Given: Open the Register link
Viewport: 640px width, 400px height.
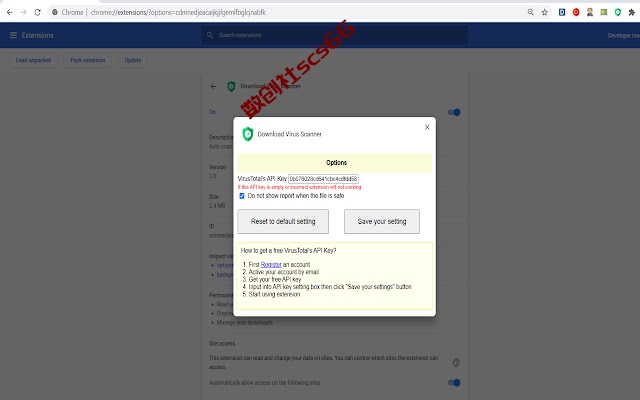Looking at the screenshot, I should click(x=271, y=264).
